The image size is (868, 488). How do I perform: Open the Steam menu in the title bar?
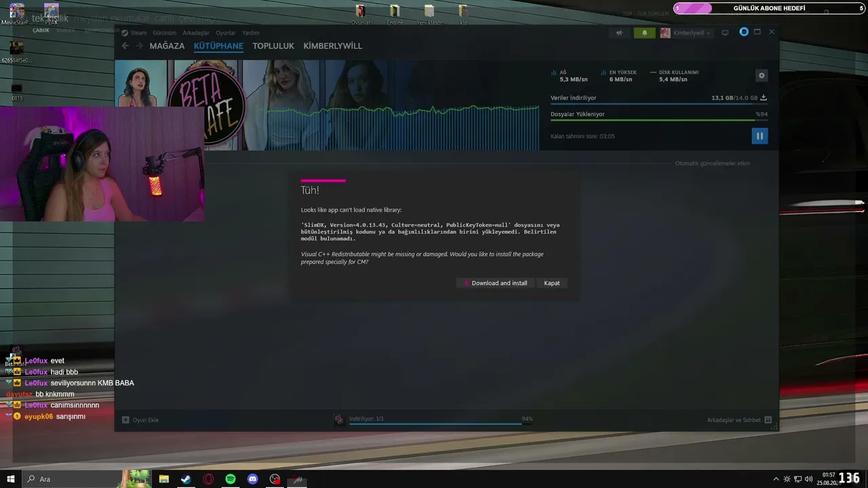[138, 33]
